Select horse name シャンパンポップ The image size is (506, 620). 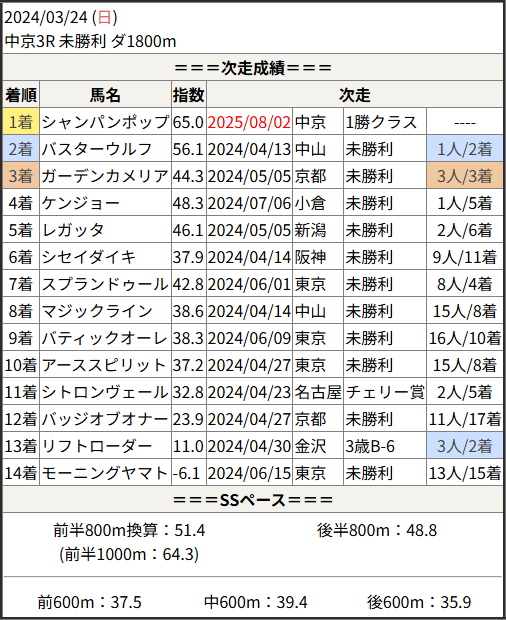[106, 122]
